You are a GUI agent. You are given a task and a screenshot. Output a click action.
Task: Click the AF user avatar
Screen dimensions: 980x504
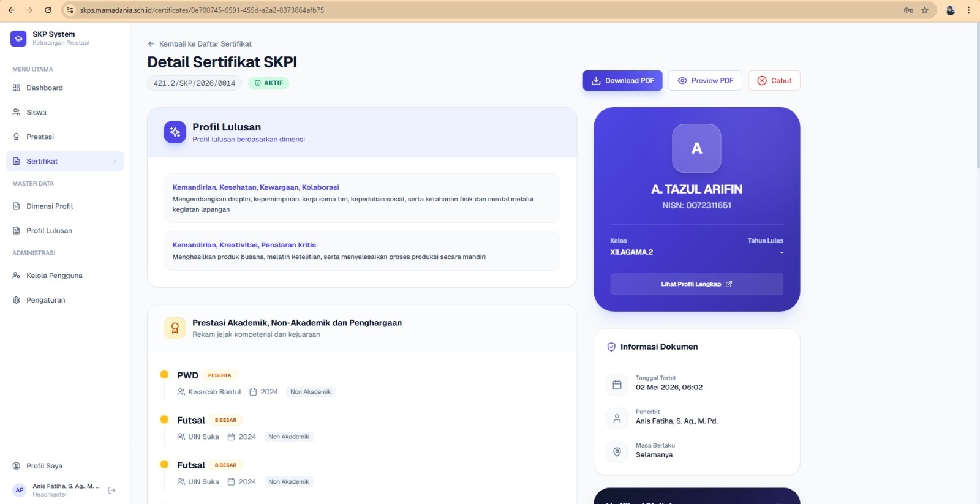[x=20, y=490]
